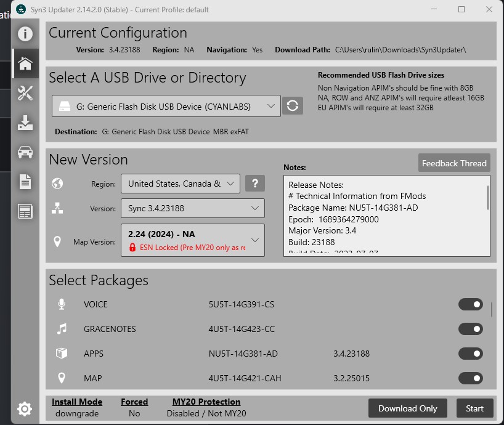Open the Logs document icon in sidebar
The image size is (504, 425).
[x=25, y=182]
